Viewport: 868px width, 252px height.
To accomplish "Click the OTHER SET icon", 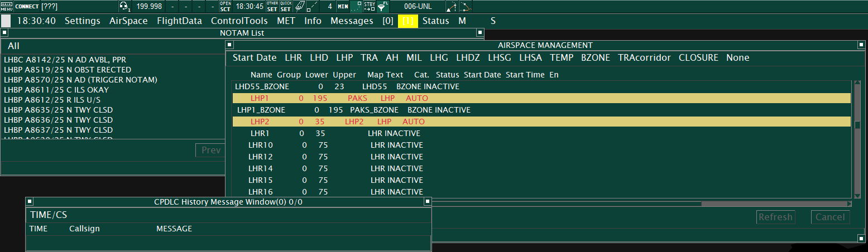I will click(272, 7).
